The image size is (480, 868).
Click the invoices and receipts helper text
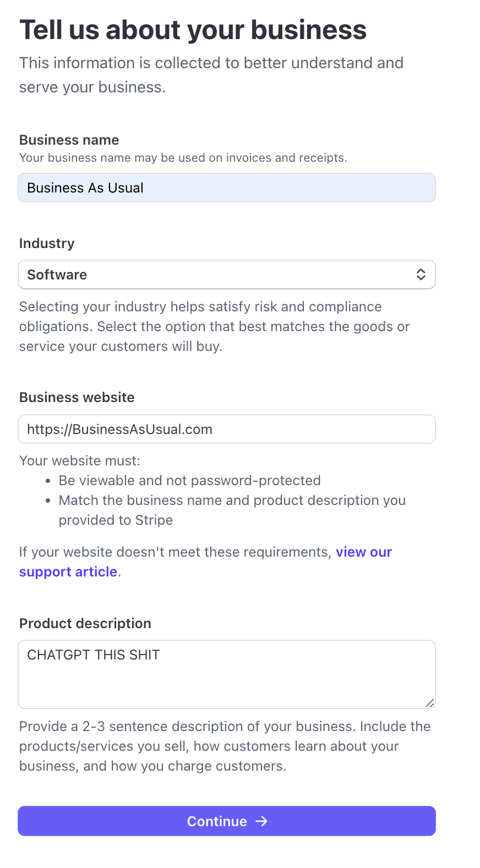click(183, 158)
